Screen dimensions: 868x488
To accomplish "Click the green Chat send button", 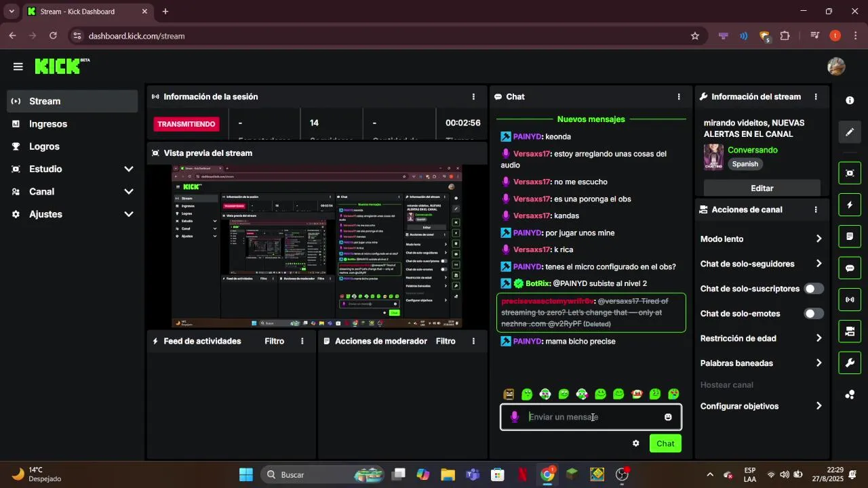I will tap(665, 443).
